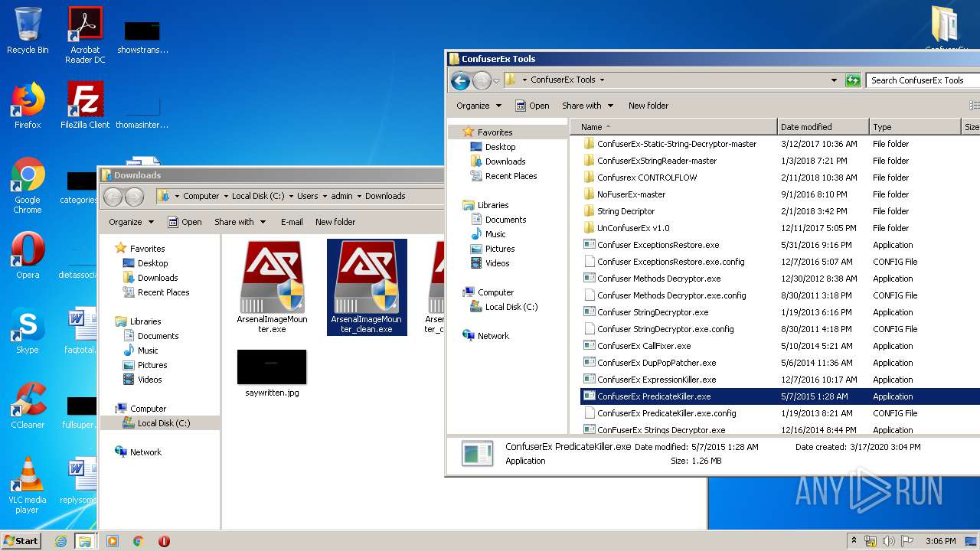Select ConfuserEx CallFixer.exe in list
The image size is (980, 551).
point(644,346)
